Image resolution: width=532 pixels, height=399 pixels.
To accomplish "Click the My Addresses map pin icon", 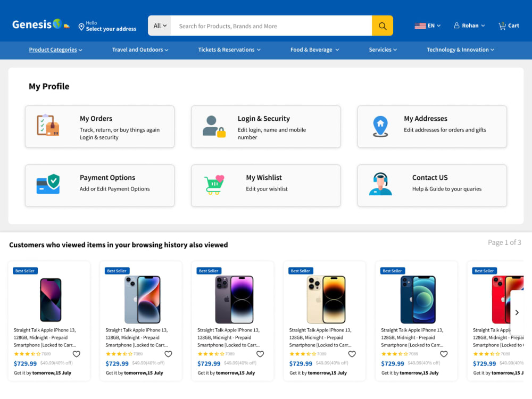I will point(380,127).
